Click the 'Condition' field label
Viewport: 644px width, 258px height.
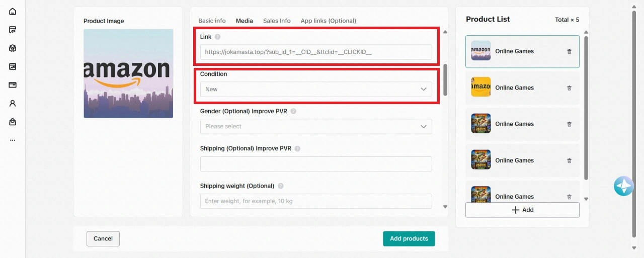pyautogui.click(x=213, y=74)
